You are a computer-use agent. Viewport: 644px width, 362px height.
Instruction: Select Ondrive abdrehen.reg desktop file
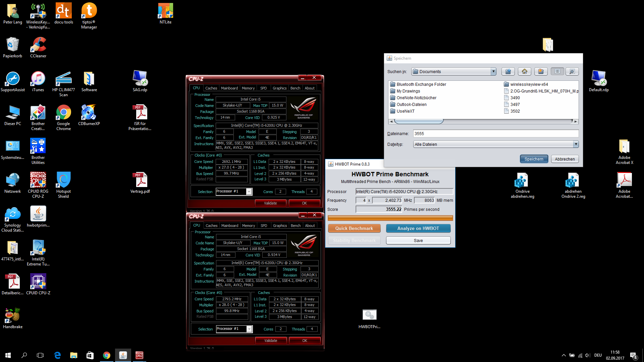[522, 185]
